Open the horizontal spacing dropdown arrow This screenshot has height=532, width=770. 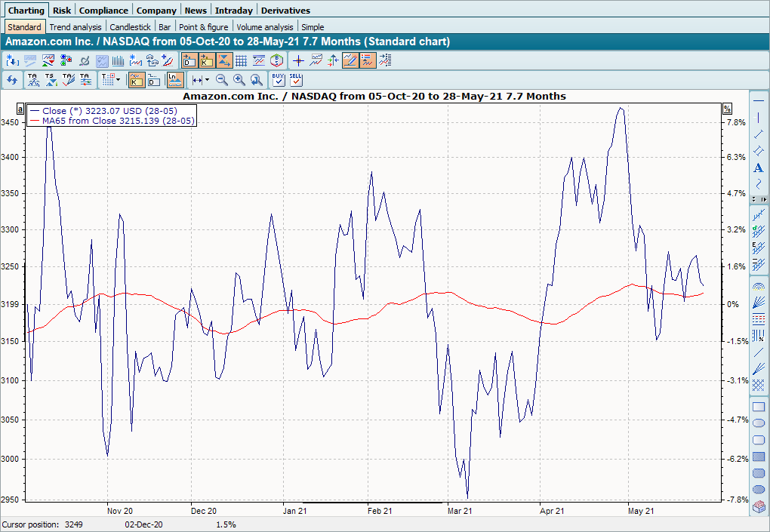(207, 79)
